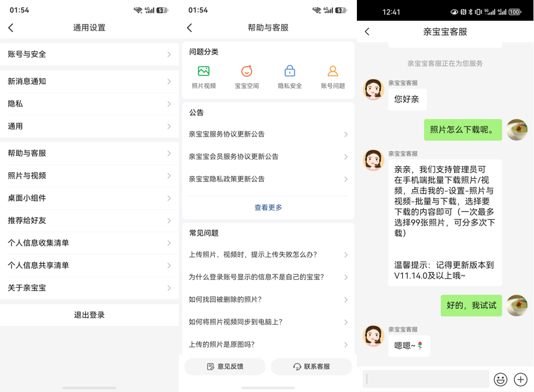Open FAQ 上传照片、视频时，提示上传失败怎么办

(x=268, y=255)
